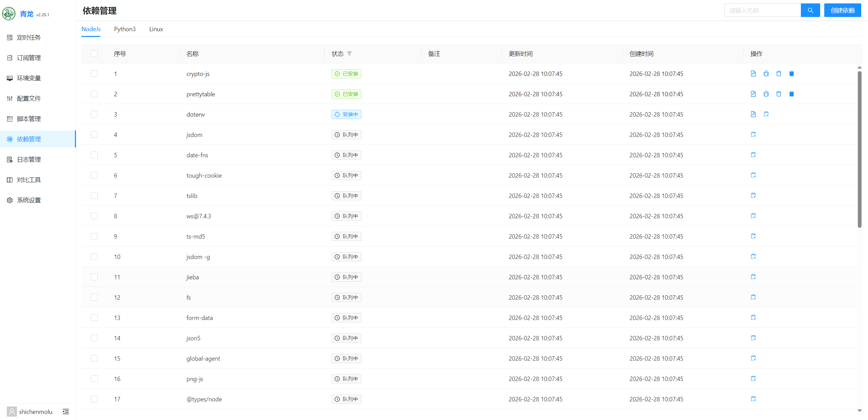Focus the 请输入名称 search field
The height and width of the screenshot is (420, 868).
click(x=762, y=11)
